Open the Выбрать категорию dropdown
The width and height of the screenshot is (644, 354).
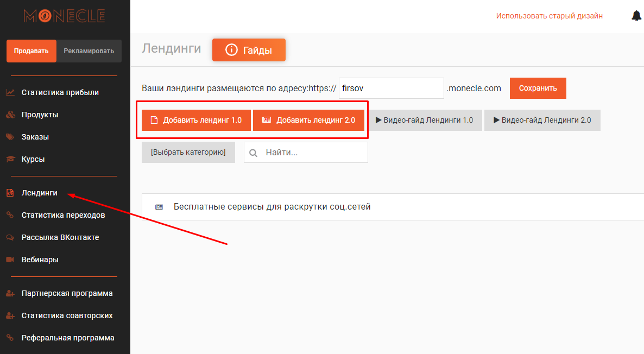188,153
